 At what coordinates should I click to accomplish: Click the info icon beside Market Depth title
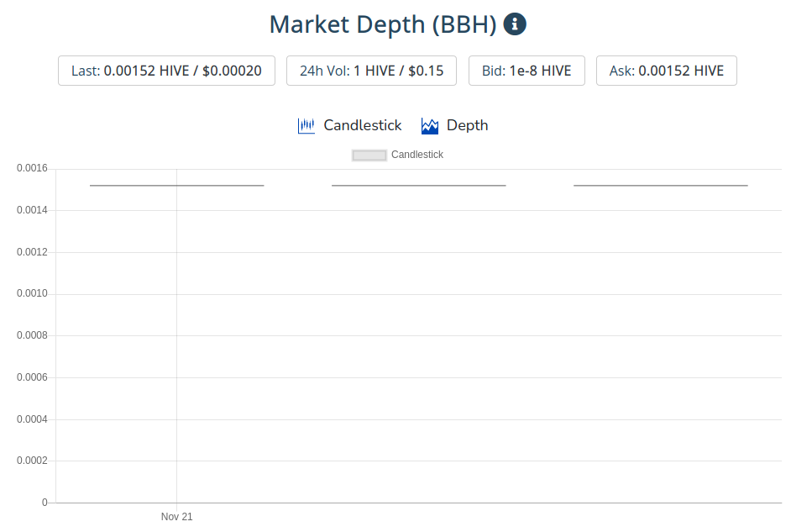pyautogui.click(x=515, y=24)
